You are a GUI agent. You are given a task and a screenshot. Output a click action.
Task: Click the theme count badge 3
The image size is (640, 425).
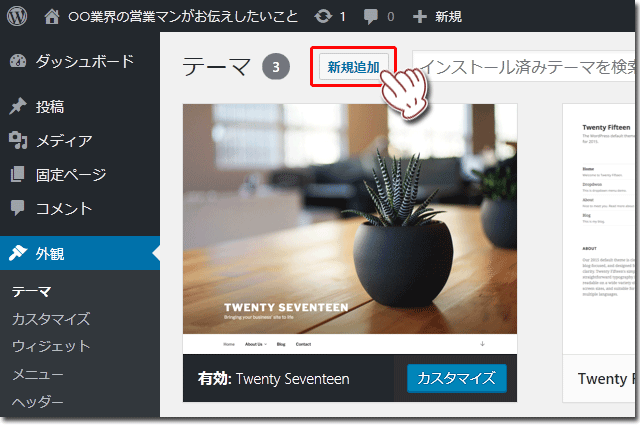(x=276, y=67)
